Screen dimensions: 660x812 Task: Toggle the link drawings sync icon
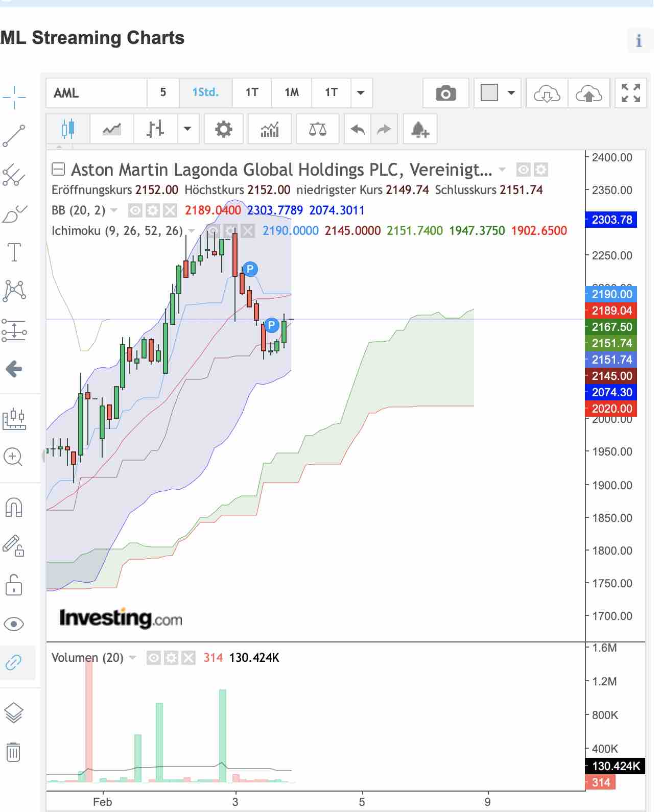point(14,662)
